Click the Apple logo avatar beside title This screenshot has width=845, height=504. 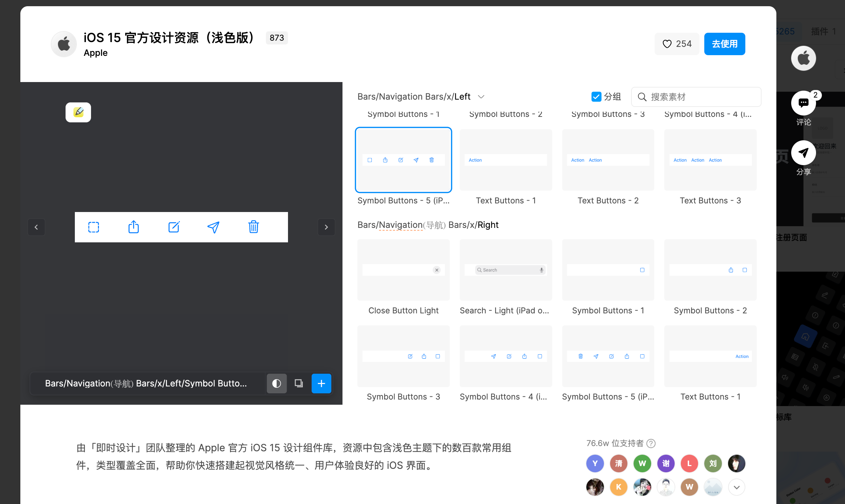[64, 44]
